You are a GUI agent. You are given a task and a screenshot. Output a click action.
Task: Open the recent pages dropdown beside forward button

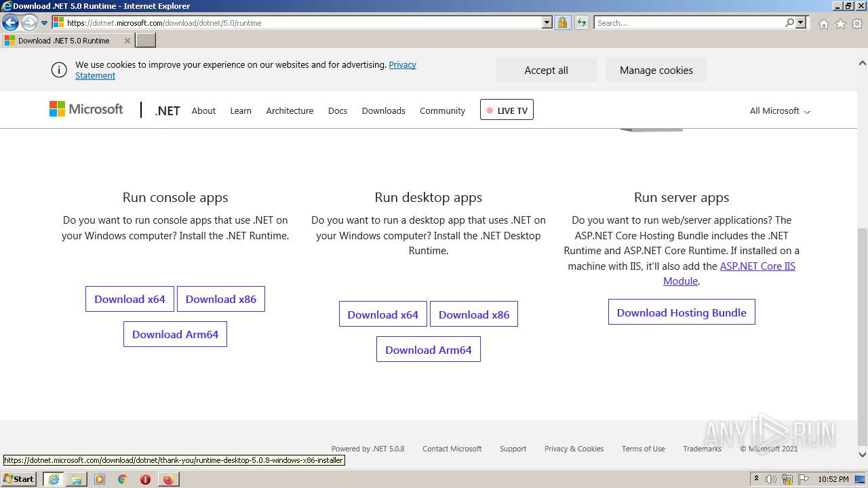coord(44,23)
